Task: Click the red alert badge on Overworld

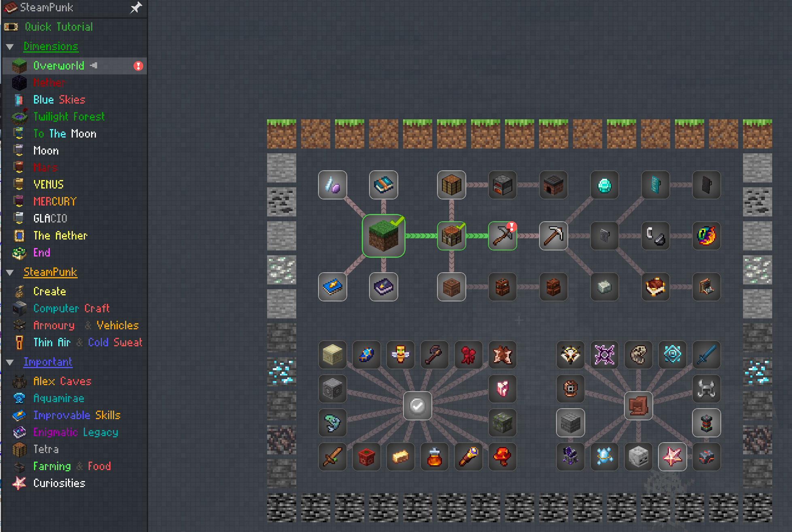Action: coord(138,66)
